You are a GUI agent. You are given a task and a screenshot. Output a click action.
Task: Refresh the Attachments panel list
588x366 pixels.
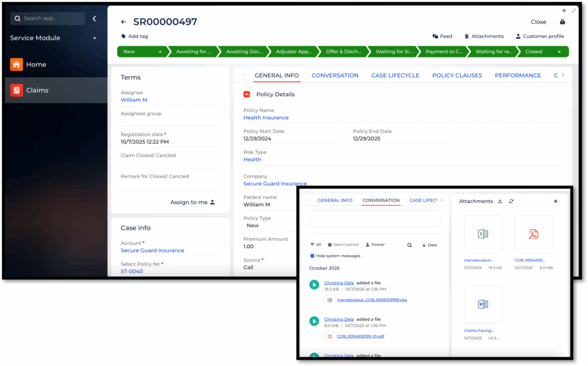tap(511, 201)
